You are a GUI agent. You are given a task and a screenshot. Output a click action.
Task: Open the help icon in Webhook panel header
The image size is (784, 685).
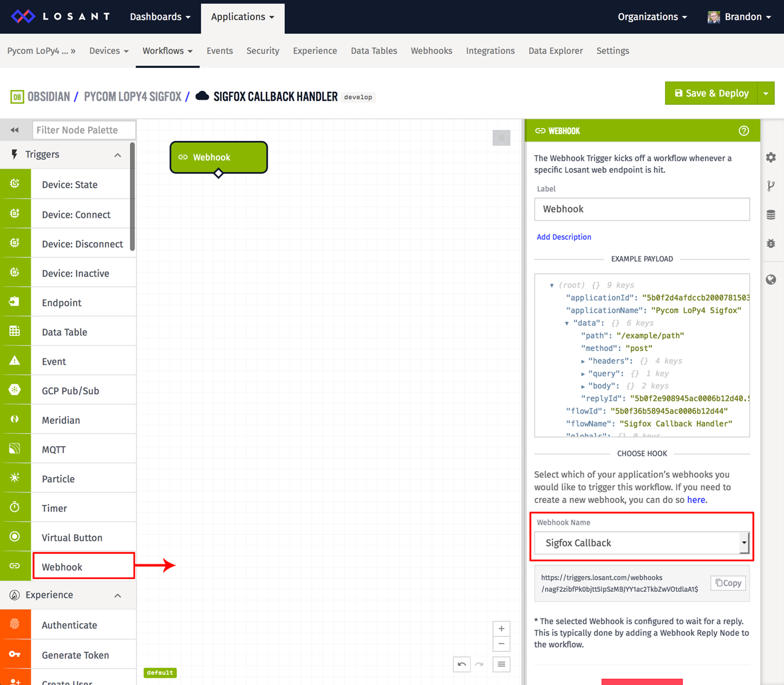click(x=744, y=131)
